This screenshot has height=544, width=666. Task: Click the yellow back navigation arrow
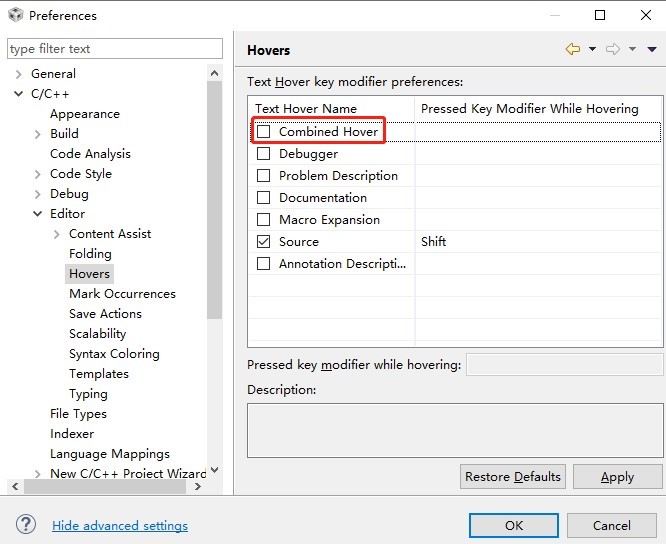pyautogui.click(x=572, y=49)
